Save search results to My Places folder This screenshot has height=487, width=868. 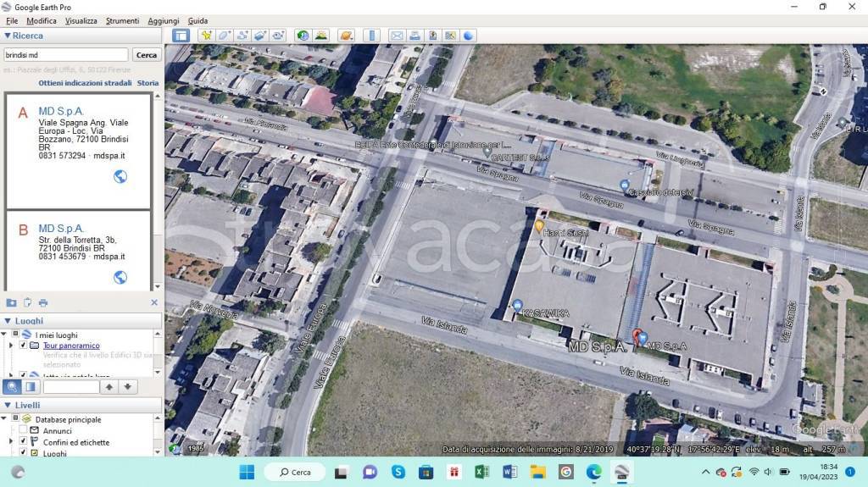[x=11, y=302]
